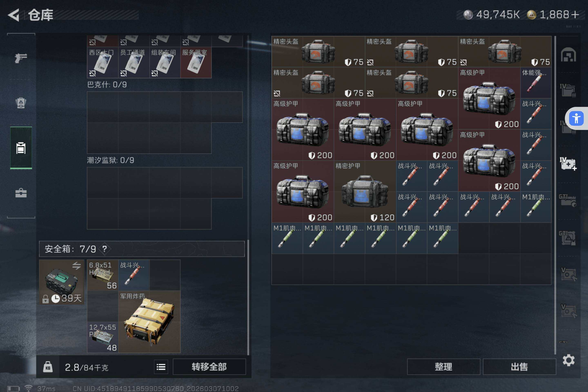Select the 服务器室 keycard
588x392 pixels.
tap(196, 62)
